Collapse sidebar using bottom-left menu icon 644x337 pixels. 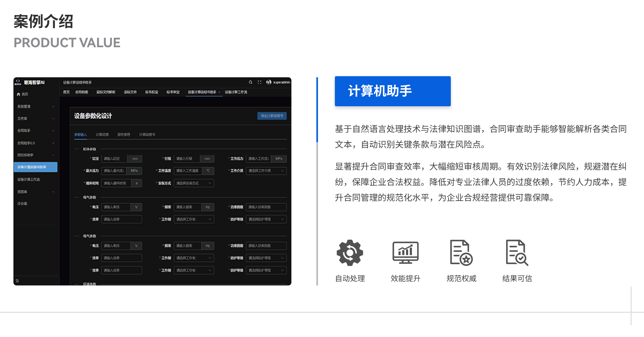pyautogui.click(x=17, y=281)
